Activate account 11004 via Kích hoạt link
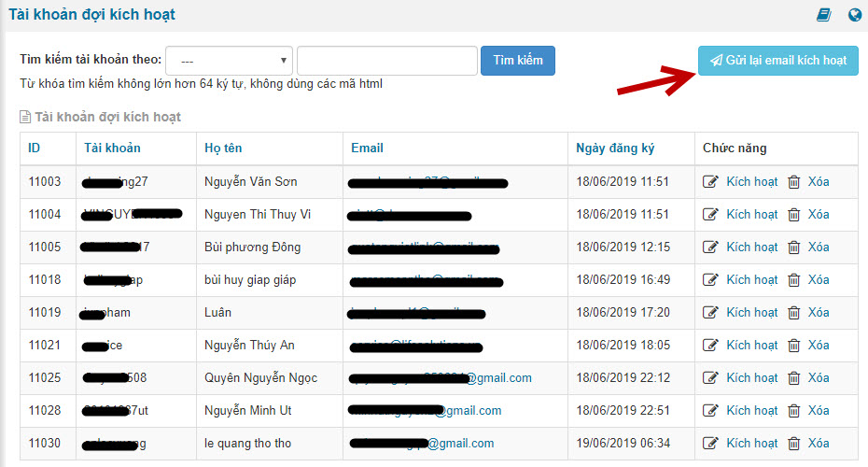The image size is (868, 467). click(751, 215)
